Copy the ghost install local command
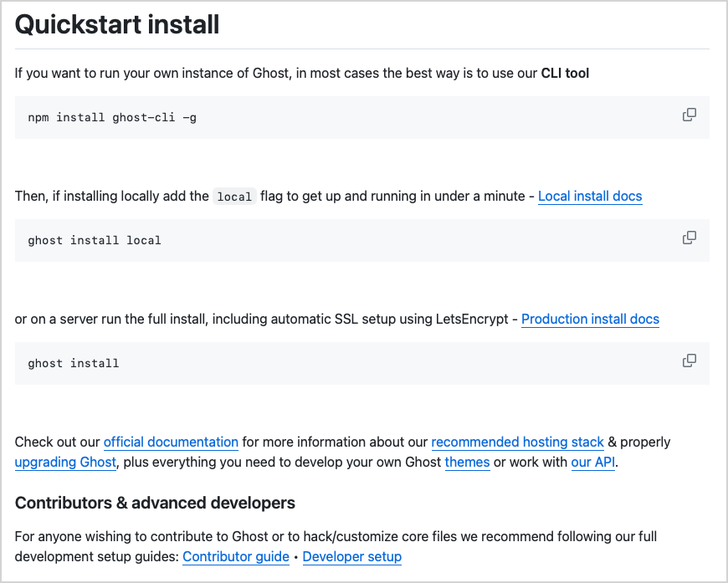Viewport: 728px width, 583px height. 690,238
